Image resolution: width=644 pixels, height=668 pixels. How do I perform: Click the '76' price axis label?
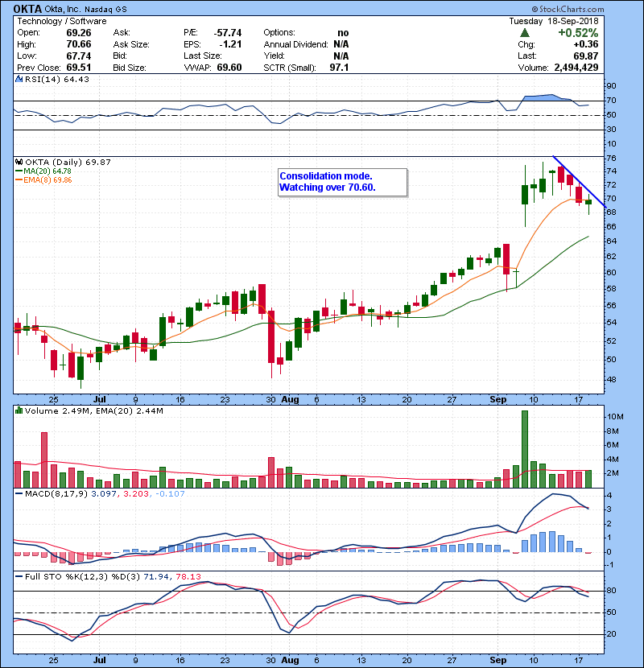[611, 158]
